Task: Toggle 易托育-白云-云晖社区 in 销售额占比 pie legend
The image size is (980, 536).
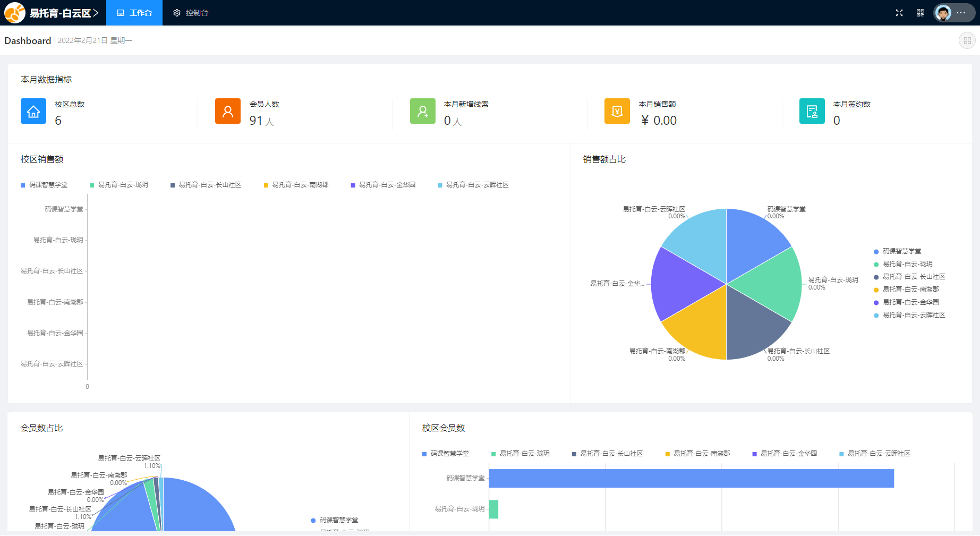Action: point(909,315)
